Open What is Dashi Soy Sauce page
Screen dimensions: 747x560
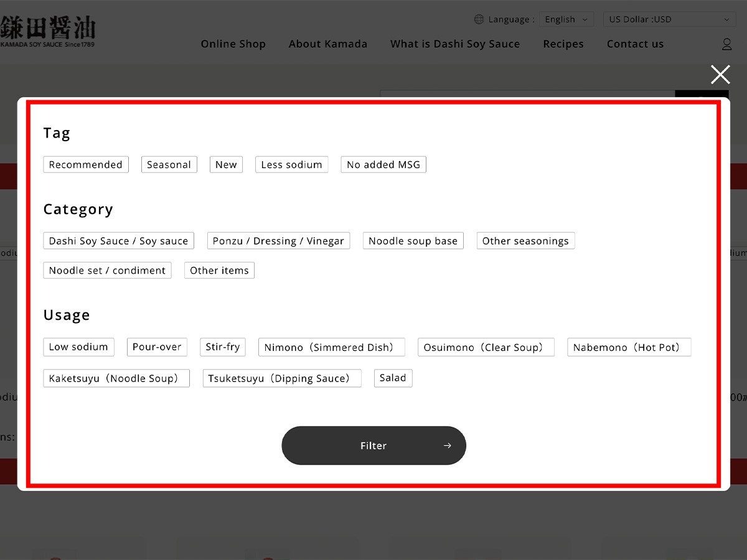tap(455, 44)
